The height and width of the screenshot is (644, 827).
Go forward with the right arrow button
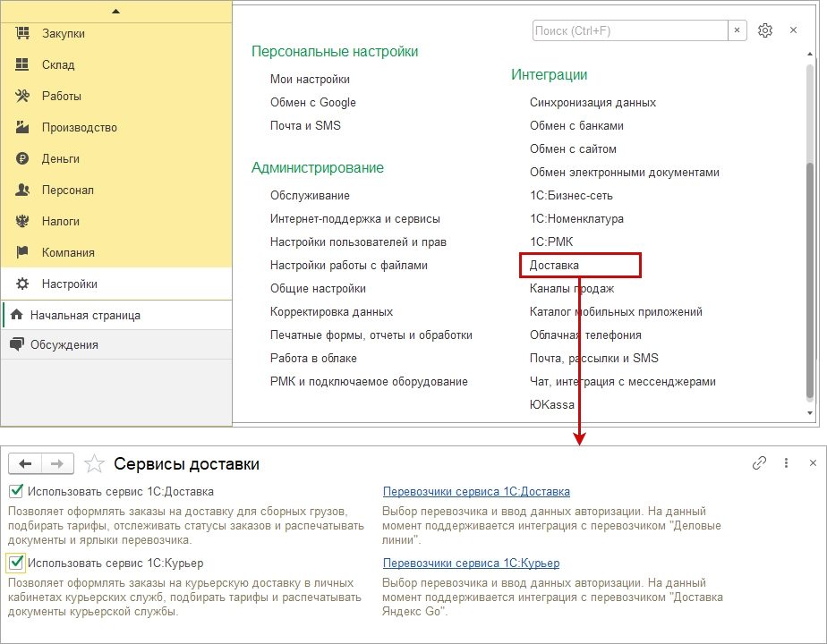pos(57,463)
